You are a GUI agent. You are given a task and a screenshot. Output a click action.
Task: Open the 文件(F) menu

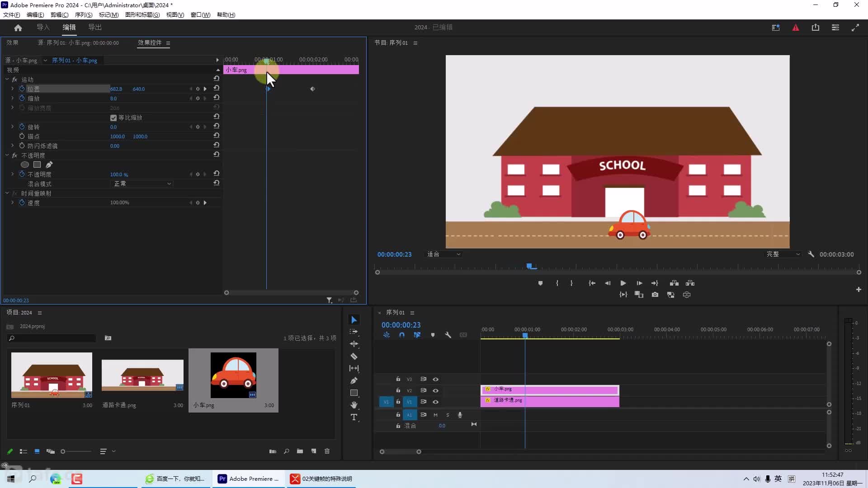(12, 15)
